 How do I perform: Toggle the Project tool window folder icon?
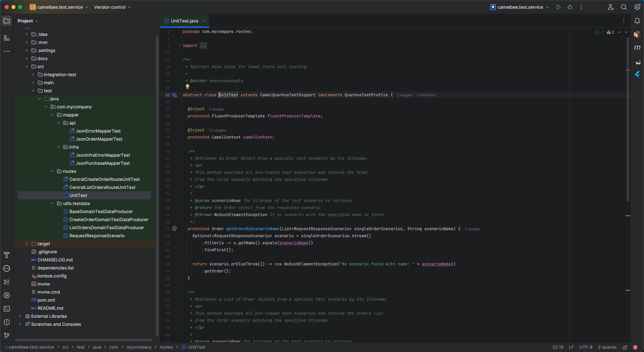[x=7, y=21]
